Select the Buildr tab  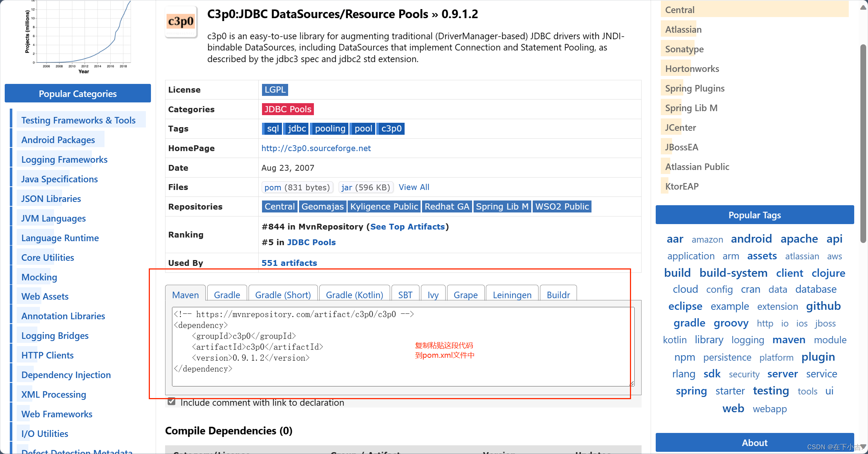point(558,295)
